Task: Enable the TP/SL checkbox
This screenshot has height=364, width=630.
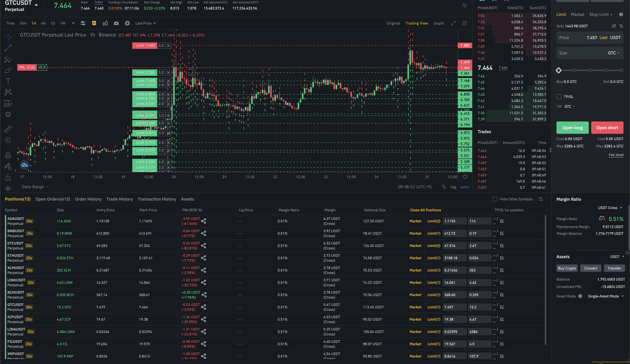Action: [x=559, y=97]
